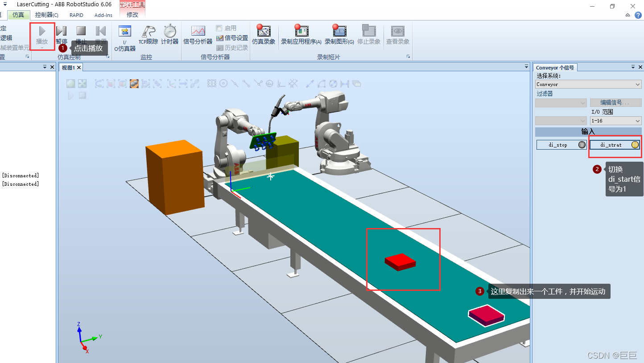Switch to the 控制器(C) ribbon tab
Viewport: 644px width, 363px height.
pyautogui.click(x=47, y=15)
